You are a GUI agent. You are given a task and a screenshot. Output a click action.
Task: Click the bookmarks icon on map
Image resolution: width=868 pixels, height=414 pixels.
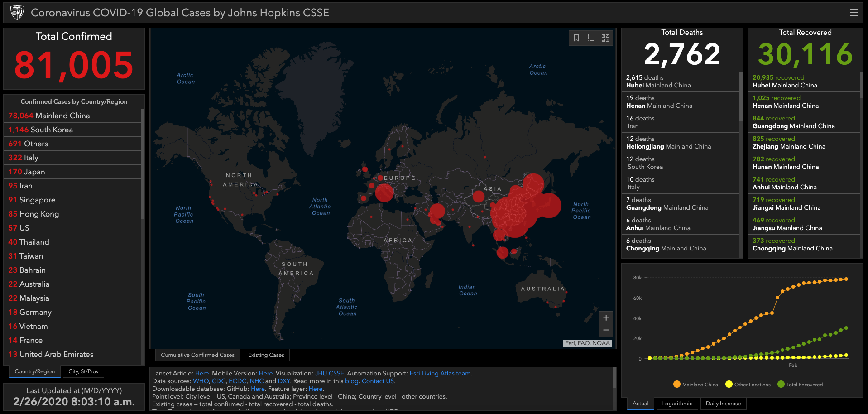(576, 38)
